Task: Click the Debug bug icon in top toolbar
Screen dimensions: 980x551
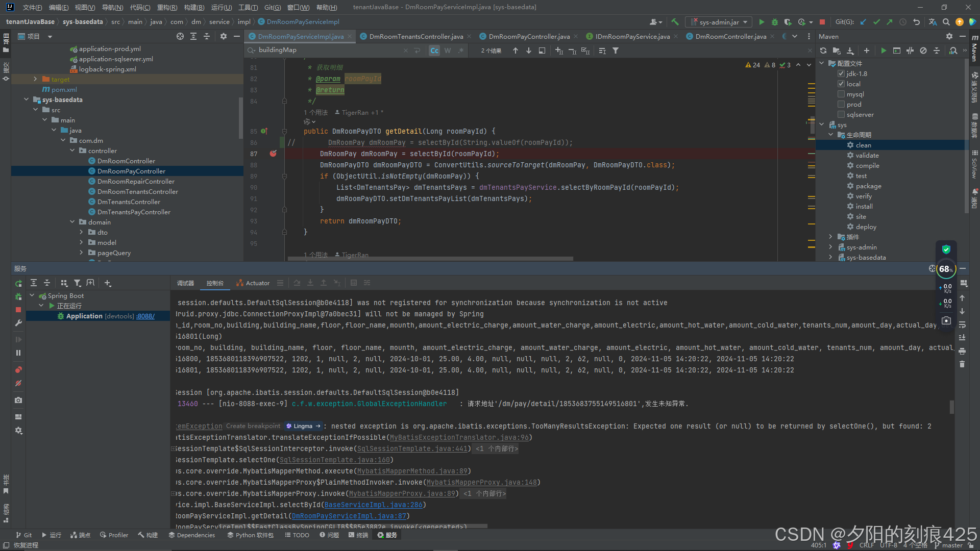Action: point(774,22)
